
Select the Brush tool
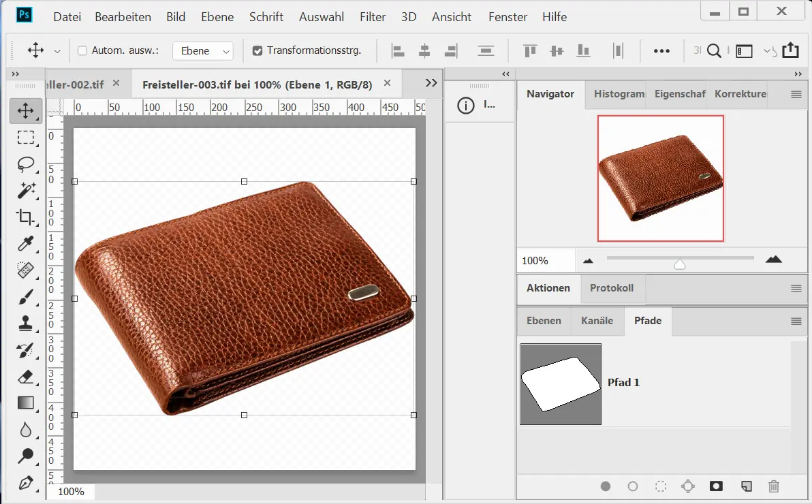[x=26, y=297]
